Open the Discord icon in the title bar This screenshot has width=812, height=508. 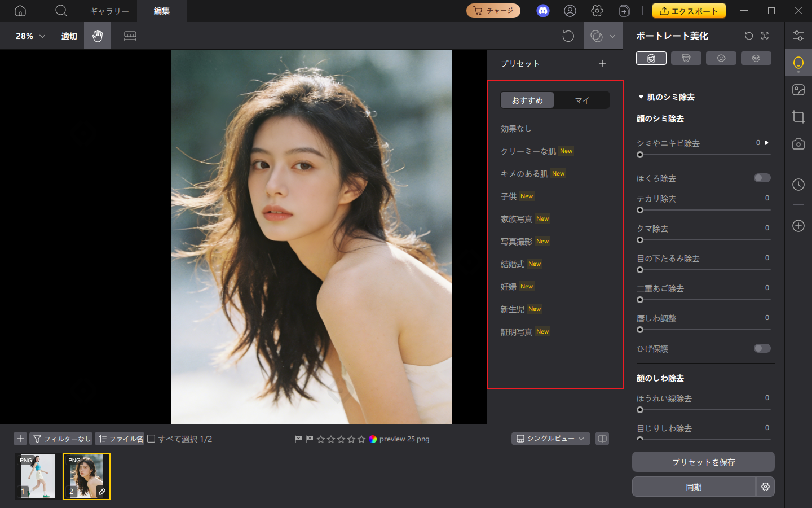pos(542,11)
